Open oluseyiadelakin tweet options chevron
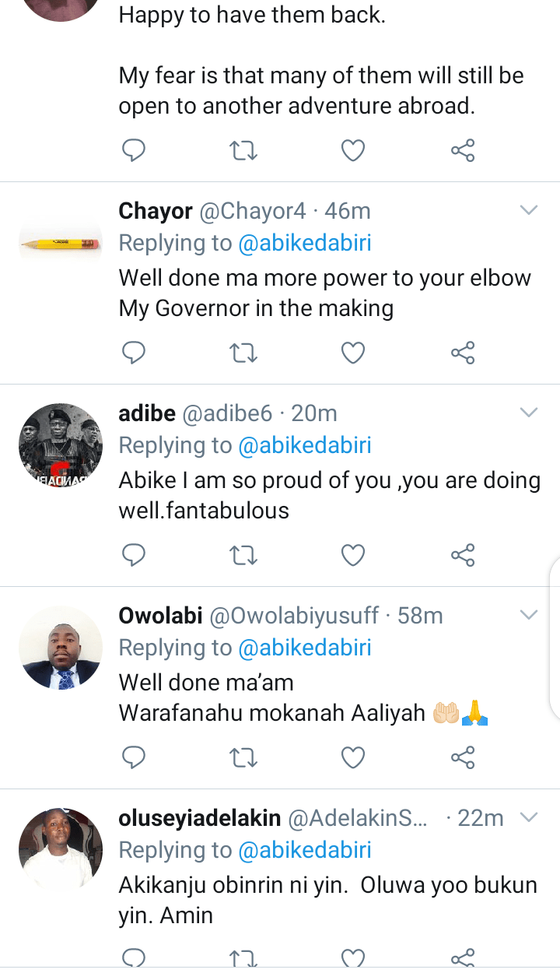Viewport: 560px width, 973px height. (529, 817)
